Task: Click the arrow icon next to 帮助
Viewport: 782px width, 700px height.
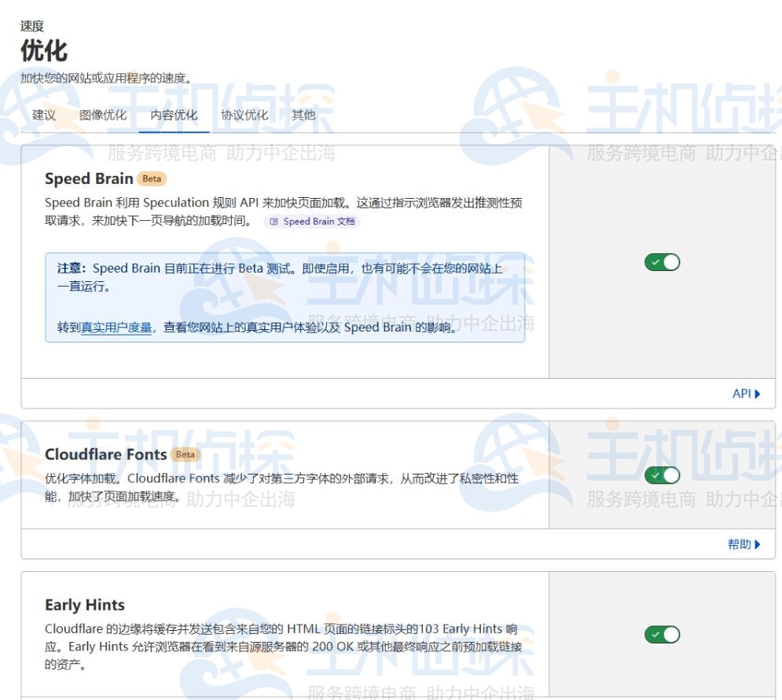Action: click(758, 544)
